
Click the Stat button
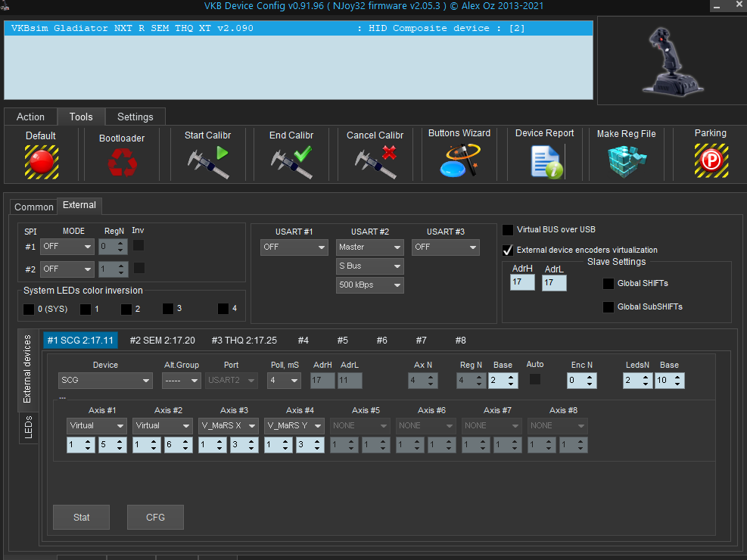coord(82,518)
